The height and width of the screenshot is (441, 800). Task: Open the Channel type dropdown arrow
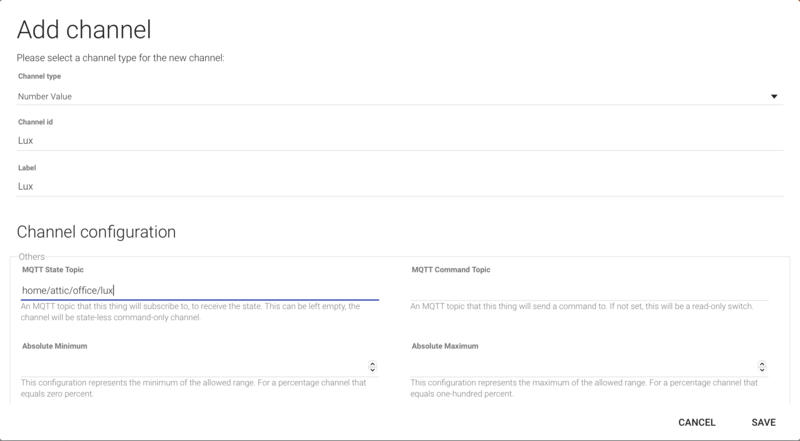[x=774, y=97]
